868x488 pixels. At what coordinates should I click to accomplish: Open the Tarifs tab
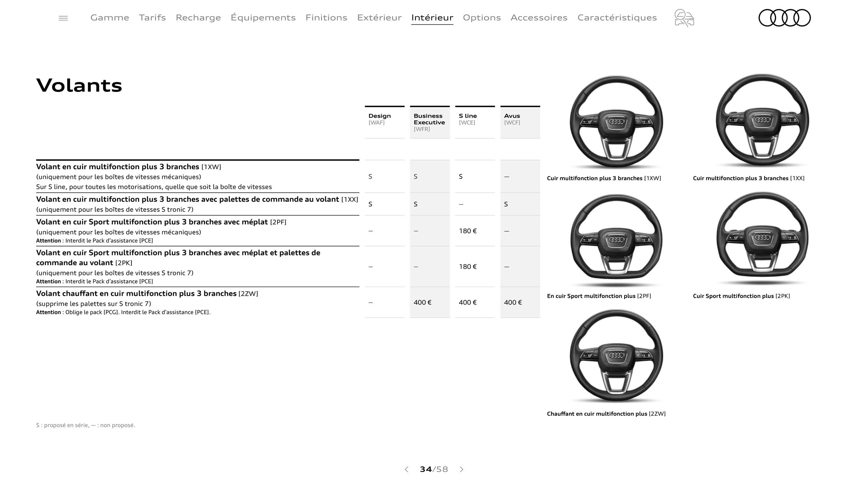coord(152,17)
